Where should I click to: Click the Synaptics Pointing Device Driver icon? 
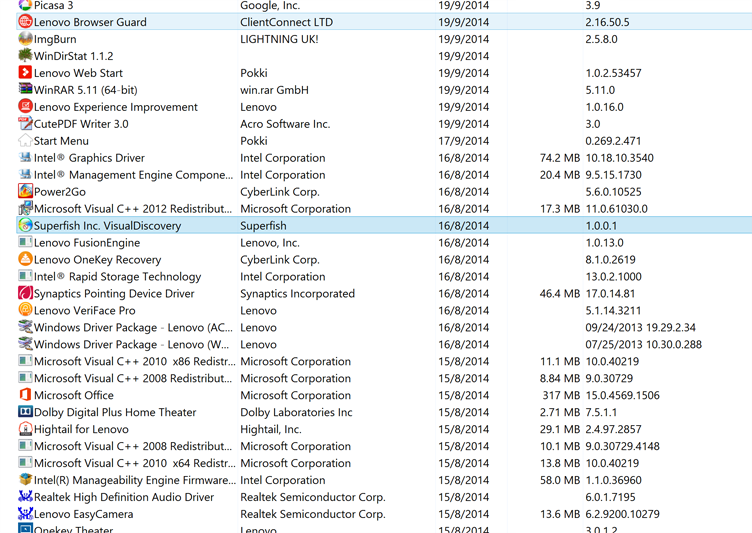[x=25, y=293]
